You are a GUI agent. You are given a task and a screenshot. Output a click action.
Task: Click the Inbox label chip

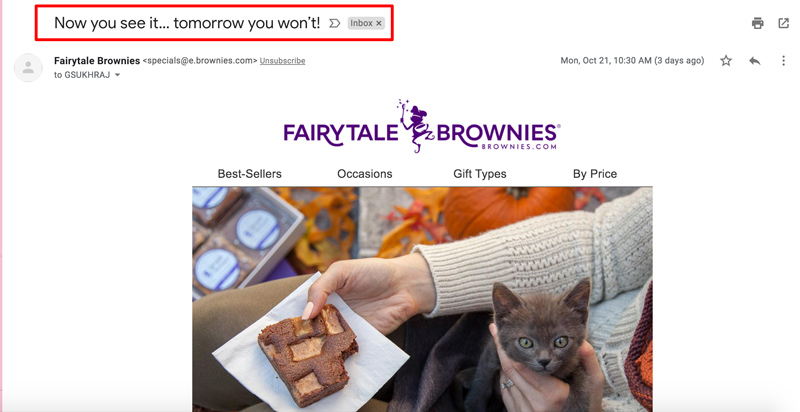(361, 23)
